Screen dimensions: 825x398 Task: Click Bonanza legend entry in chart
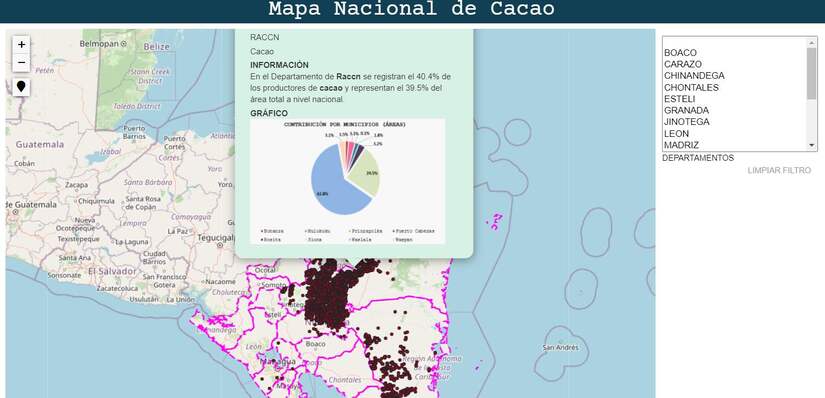coord(273,231)
